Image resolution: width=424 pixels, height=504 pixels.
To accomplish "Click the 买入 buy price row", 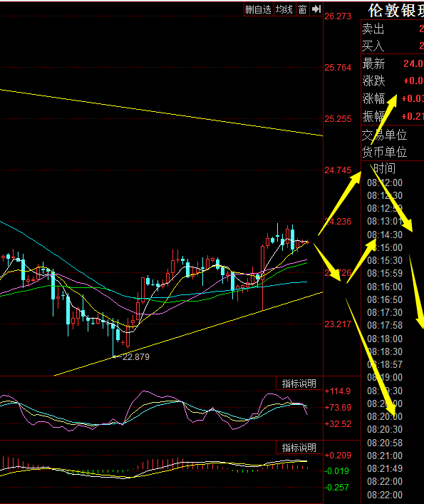I will pyautogui.click(x=393, y=46).
